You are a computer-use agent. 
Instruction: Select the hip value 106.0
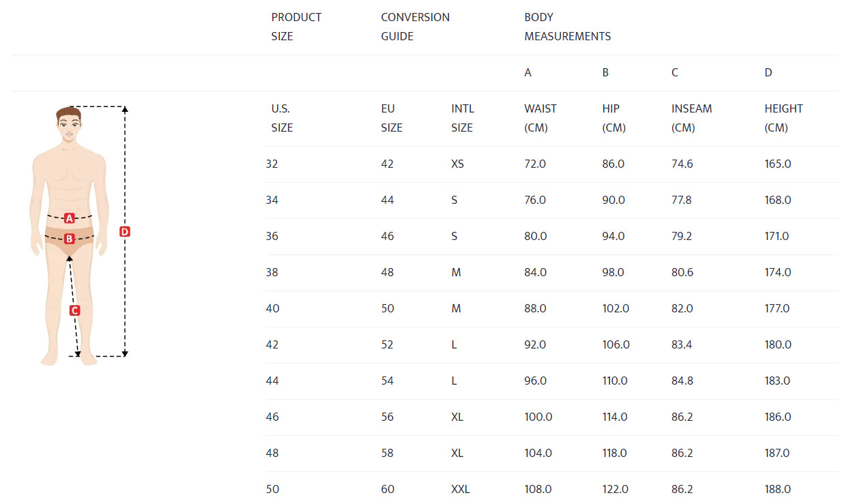tap(616, 344)
